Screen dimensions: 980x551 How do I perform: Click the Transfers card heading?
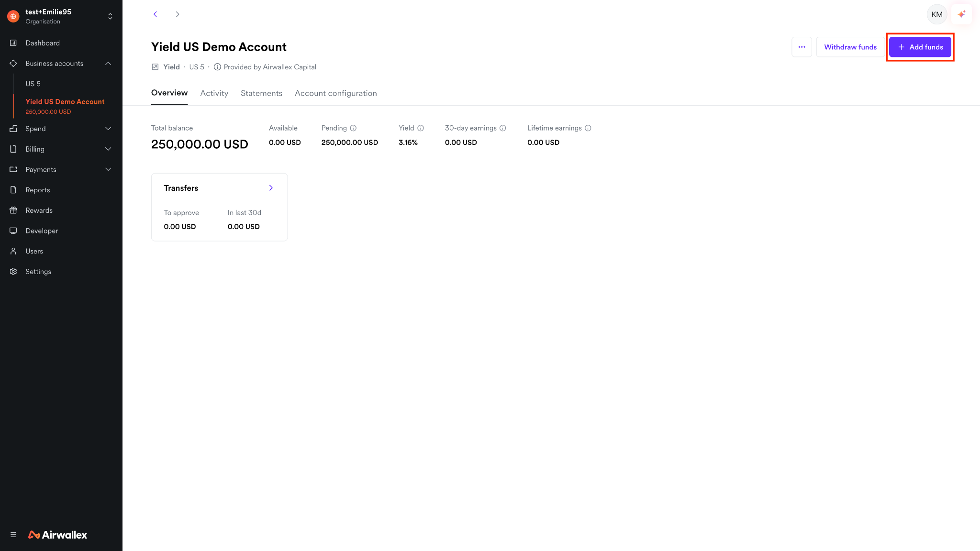coord(181,188)
